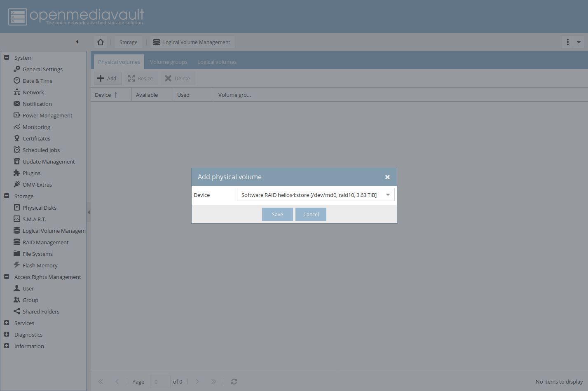Save the new physical volume
This screenshot has width=588, height=391.
pos(277,214)
